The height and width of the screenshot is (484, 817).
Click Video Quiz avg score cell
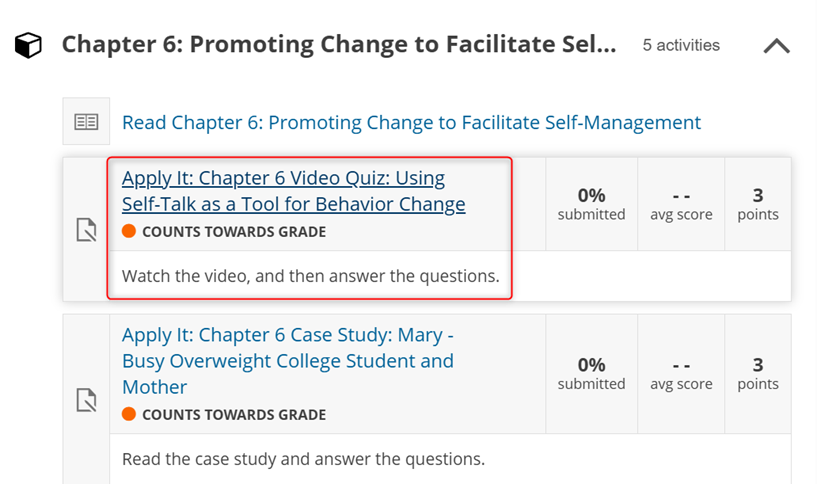pos(681,203)
